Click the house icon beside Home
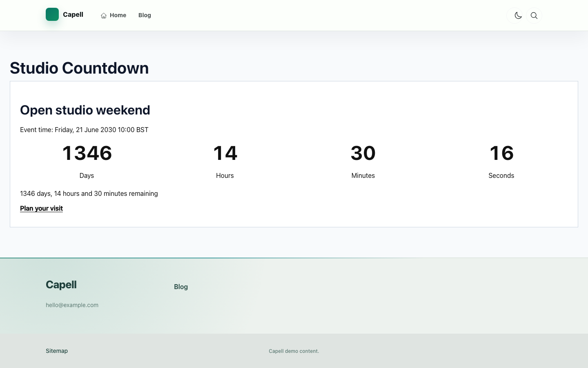 click(104, 16)
